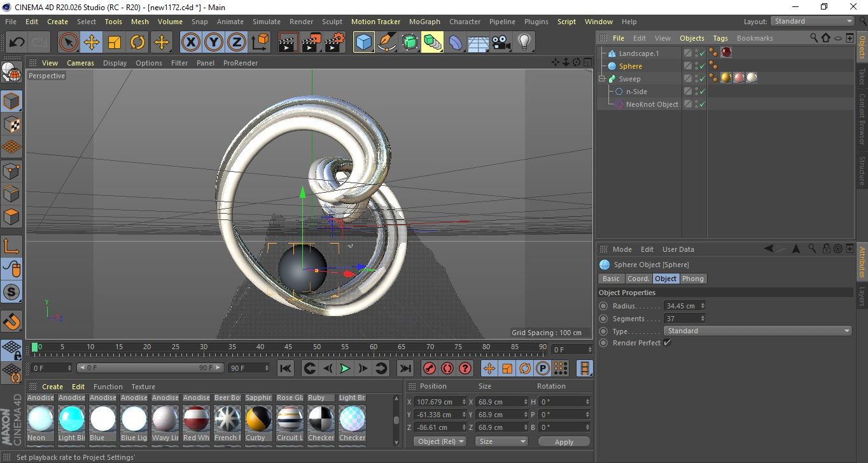The width and height of the screenshot is (868, 463).
Task: Open the Tags menu in Object Manager
Action: point(720,38)
